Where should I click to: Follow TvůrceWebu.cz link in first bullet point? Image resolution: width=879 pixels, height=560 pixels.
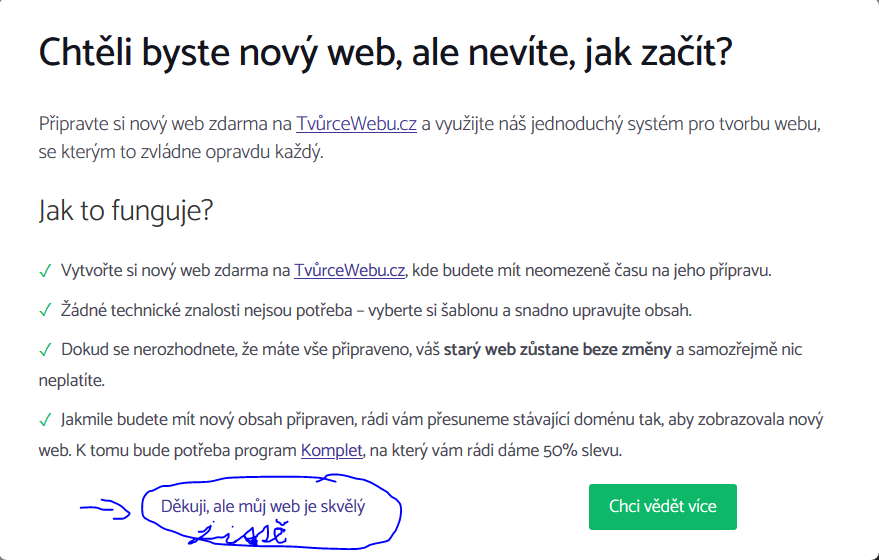click(349, 271)
